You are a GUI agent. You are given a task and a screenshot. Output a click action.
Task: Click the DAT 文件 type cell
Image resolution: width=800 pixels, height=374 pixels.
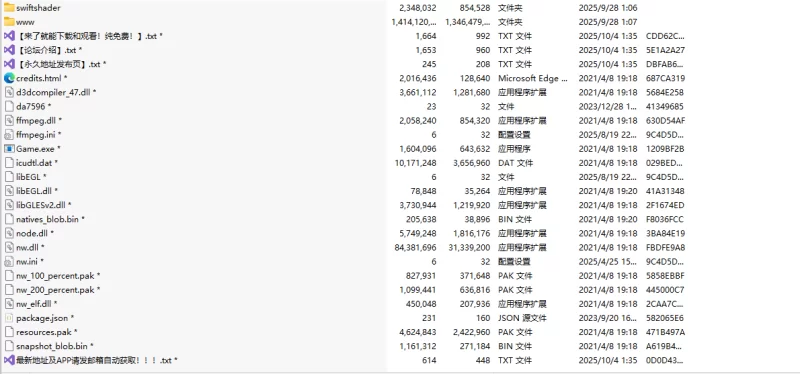click(x=515, y=163)
